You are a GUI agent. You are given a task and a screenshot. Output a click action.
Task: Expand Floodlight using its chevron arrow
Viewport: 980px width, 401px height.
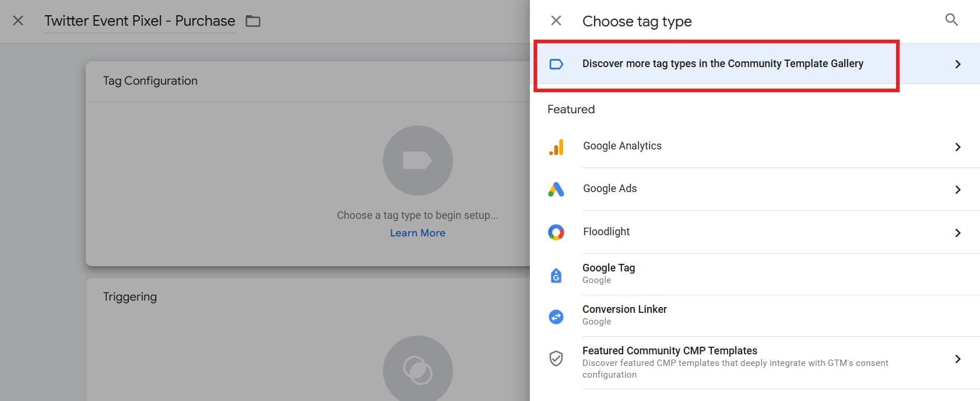pos(958,233)
